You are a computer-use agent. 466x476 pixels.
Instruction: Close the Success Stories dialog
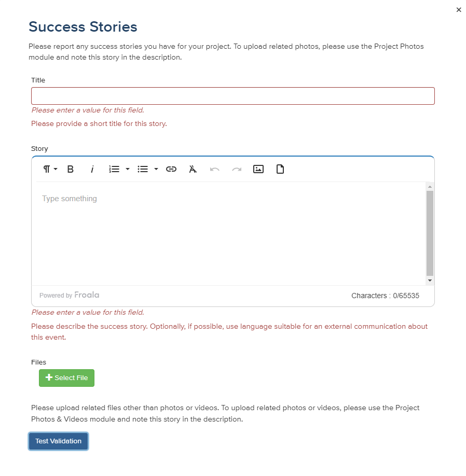point(459,10)
